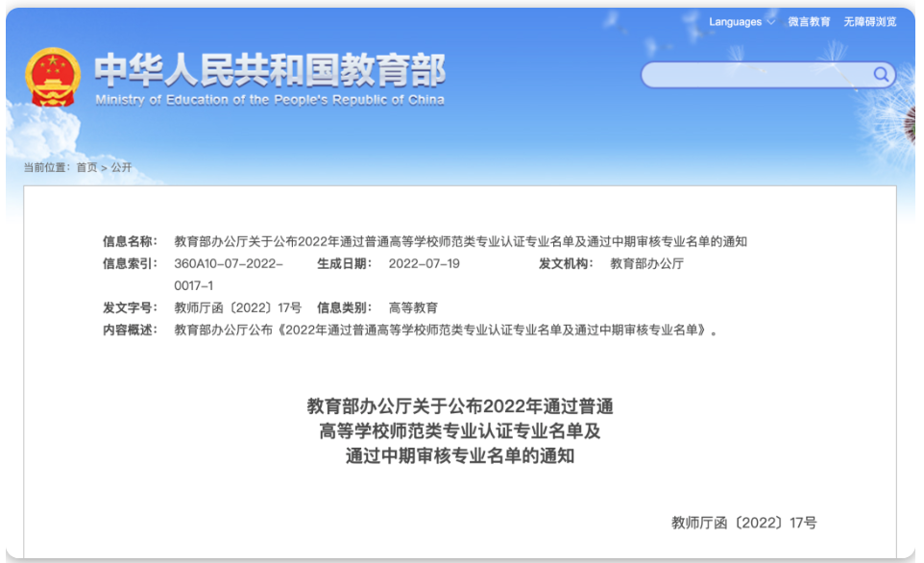Click the 信息索引 label
The width and height of the screenshot is (924, 563).
(130, 263)
